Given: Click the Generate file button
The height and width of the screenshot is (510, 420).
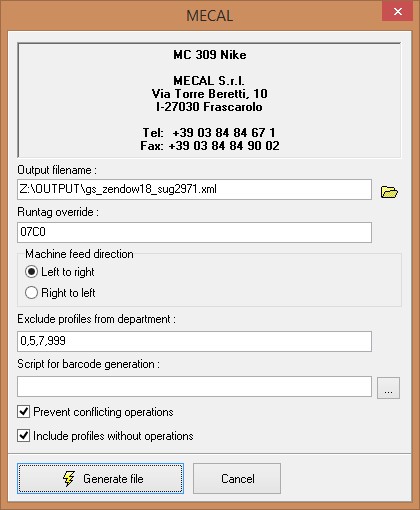Looking at the screenshot, I should point(100,478).
